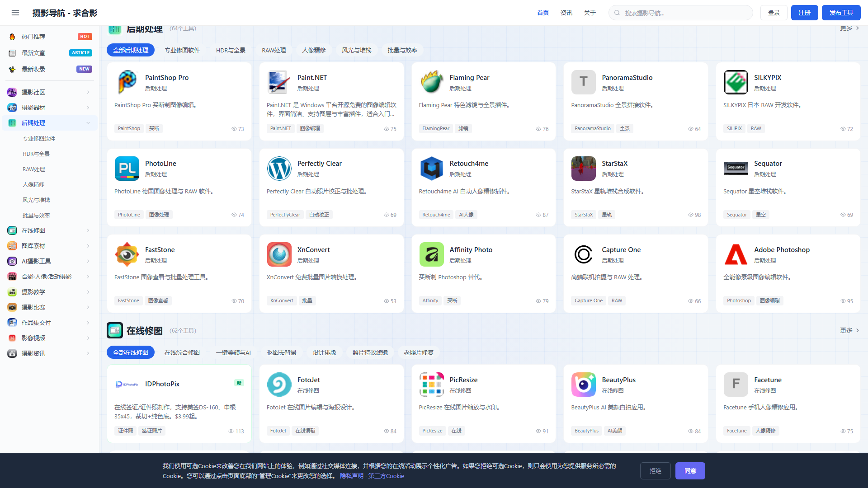868x488 pixels.
Task: Select the RAW处理 filter tab
Action: (x=274, y=50)
